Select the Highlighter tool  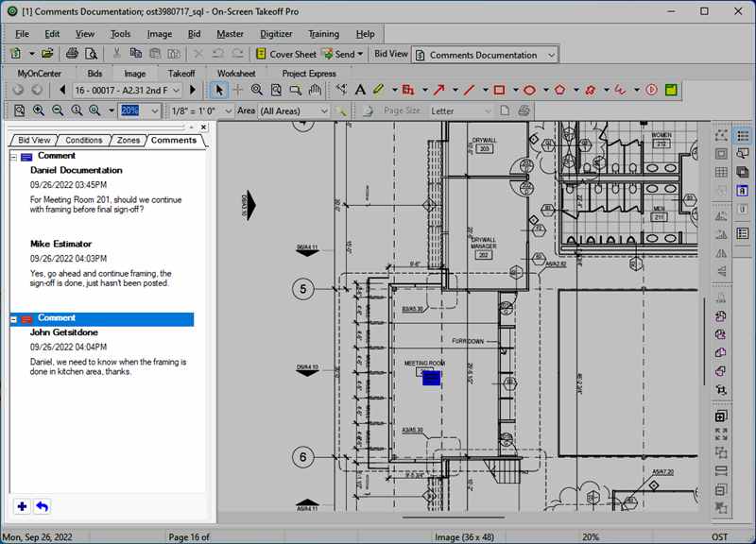pyautogui.click(x=379, y=90)
